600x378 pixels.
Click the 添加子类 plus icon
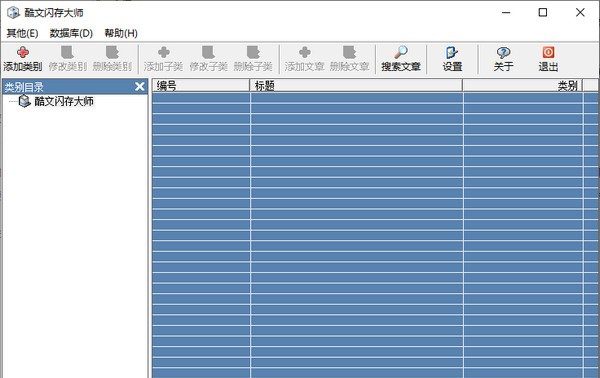point(164,52)
